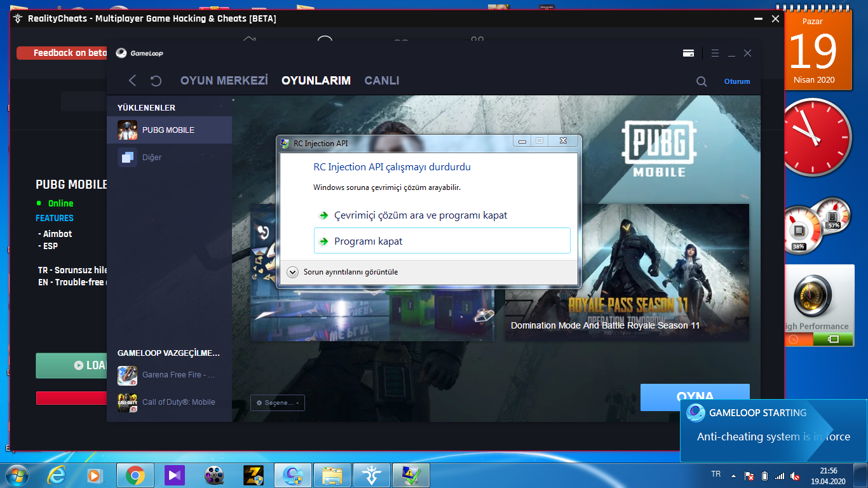
Task: Switch to the CANLI tab
Action: [x=382, y=81]
